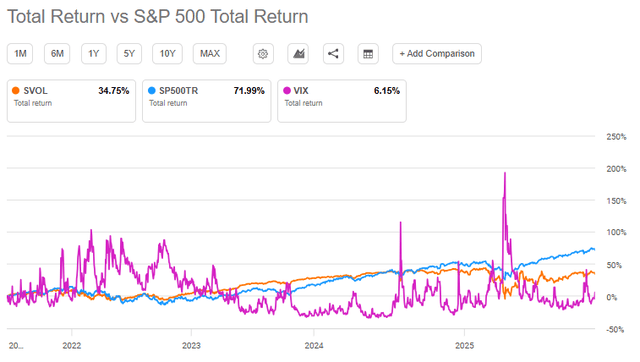The image size is (640, 362).
Task: Click the 71.99% SP500TR return value
Action: pyautogui.click(x=249, y=91)
